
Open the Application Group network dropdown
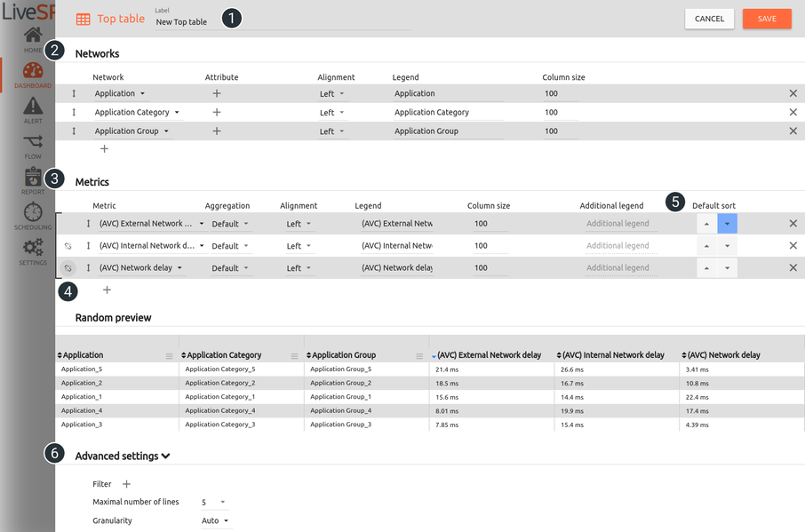(132, 131)
